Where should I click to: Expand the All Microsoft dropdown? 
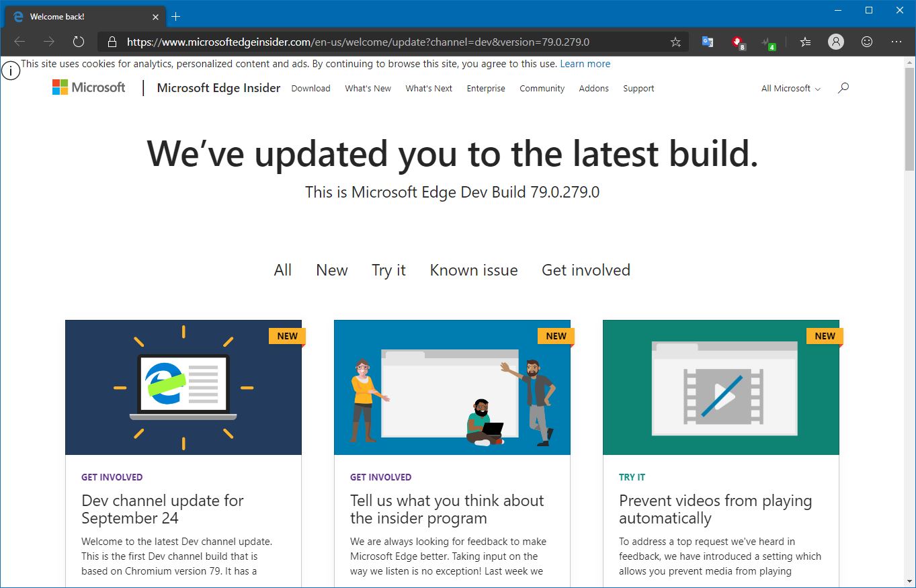pos(790,88)
